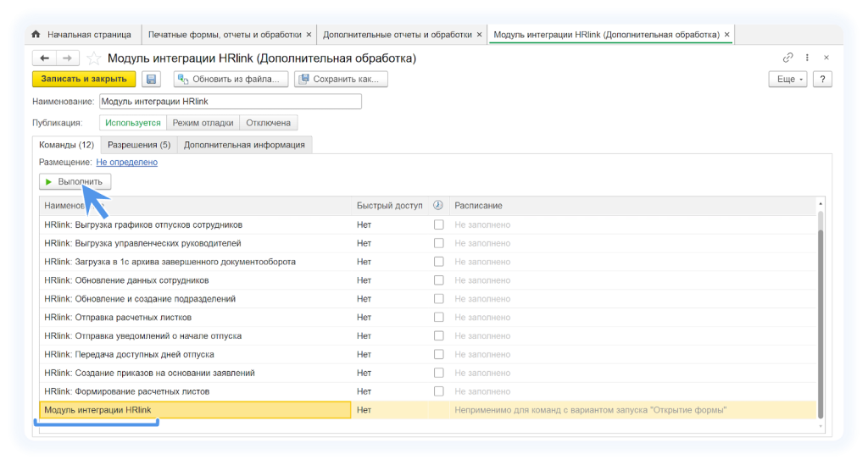Tick checkbox for Формирование расчетных листов
This screenshot has width=868, height=465.
click(x=438, y=391)
